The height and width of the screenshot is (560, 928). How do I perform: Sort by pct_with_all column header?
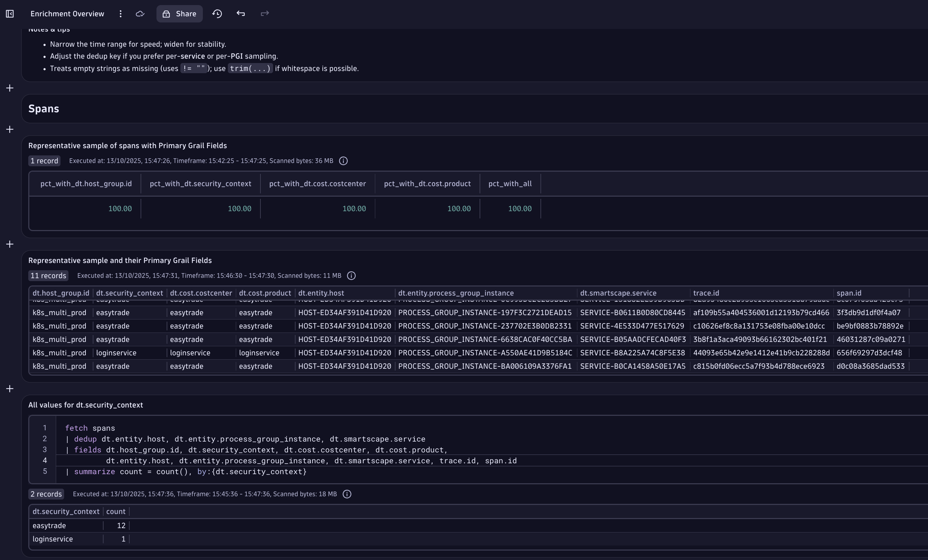tap(510, 184)
